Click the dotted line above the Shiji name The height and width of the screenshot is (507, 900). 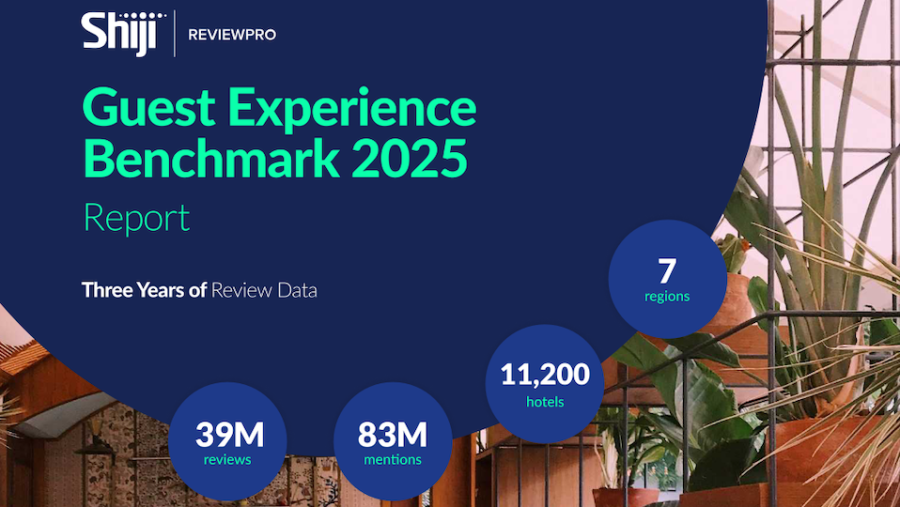click(x=142, y=15)
